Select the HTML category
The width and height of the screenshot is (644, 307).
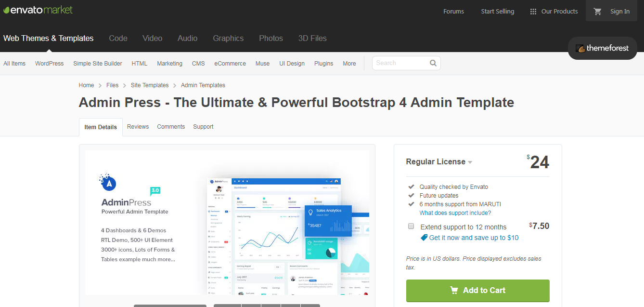(x=140, y=64)
